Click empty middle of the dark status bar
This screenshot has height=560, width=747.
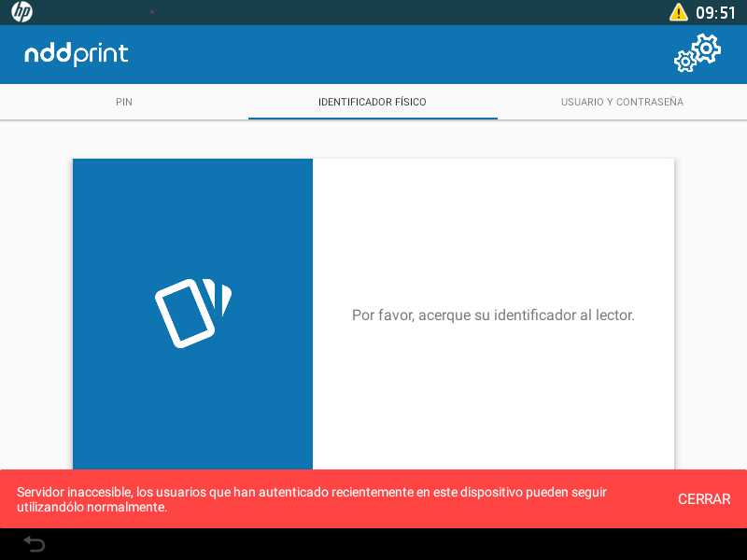coord(373,12)
